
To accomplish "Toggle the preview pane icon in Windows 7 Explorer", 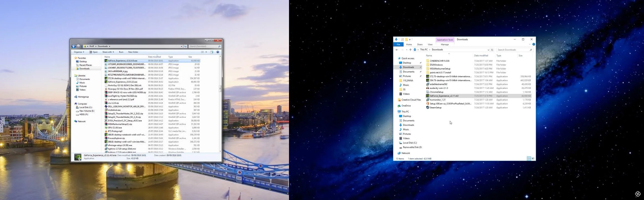I will pyautogui.click(x=212, y=52).
